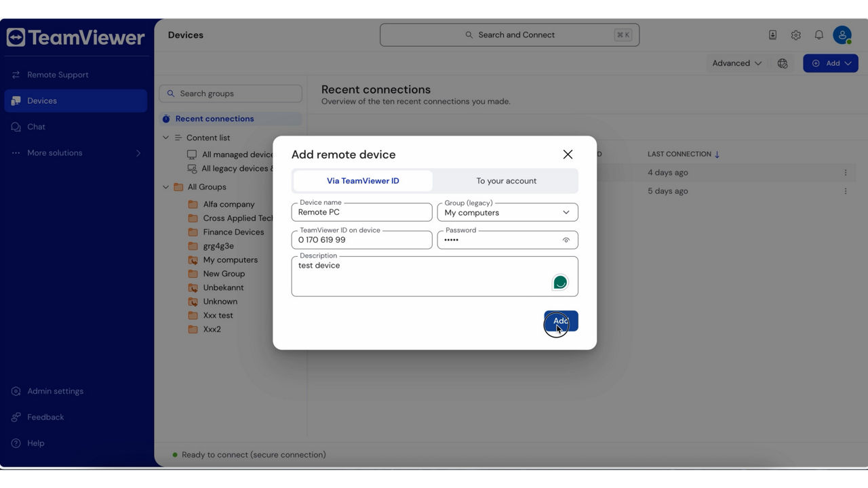
Task: Click the Help question mark icon
Action: point(16,443)
